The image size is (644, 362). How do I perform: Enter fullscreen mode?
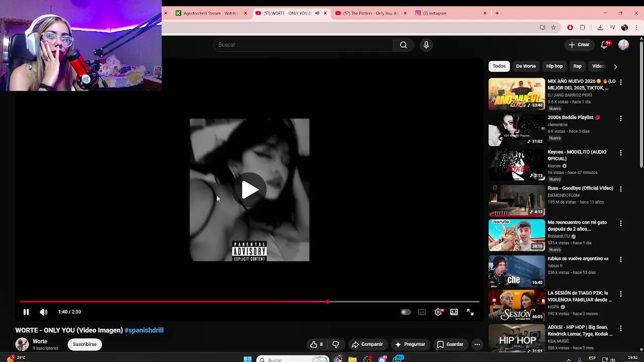point(470,312)
